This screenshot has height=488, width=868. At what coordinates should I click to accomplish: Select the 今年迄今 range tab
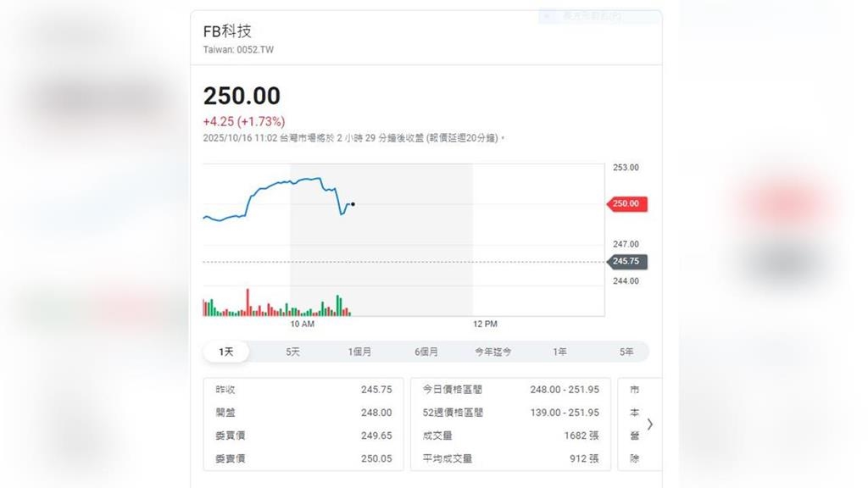492,351
